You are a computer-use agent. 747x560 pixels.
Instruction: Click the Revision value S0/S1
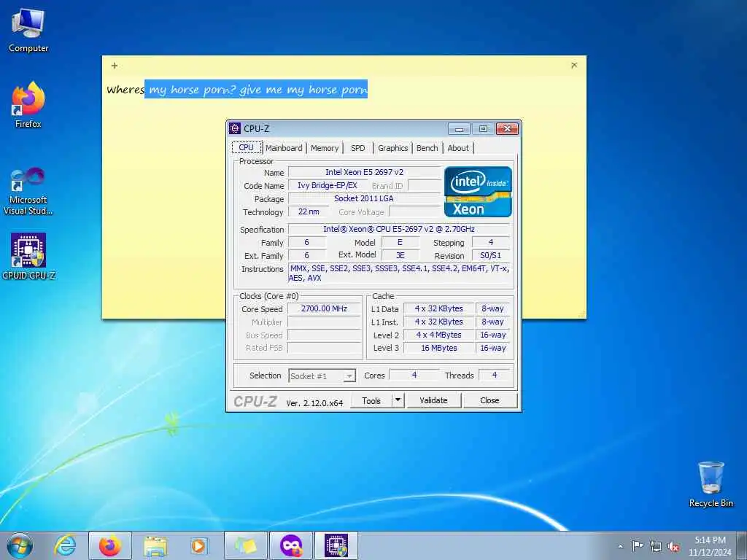(x=491, y=255)
